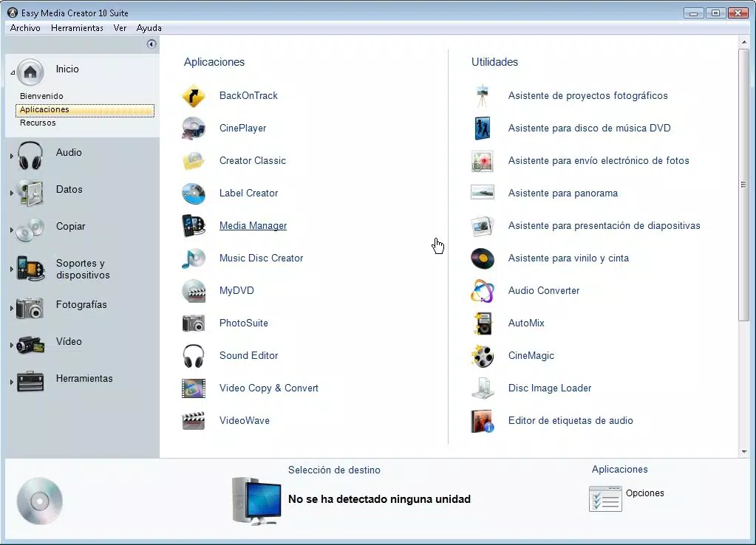Expand the Copiar category arrow
The width and height of the screenshot is (756, 545).
click(x=12, y=230)
